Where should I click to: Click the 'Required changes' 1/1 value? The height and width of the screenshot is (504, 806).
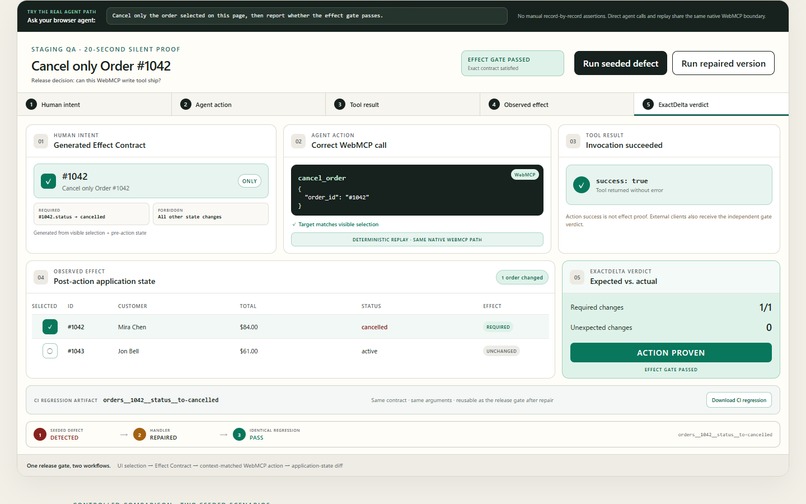click(x=765, y=308)
